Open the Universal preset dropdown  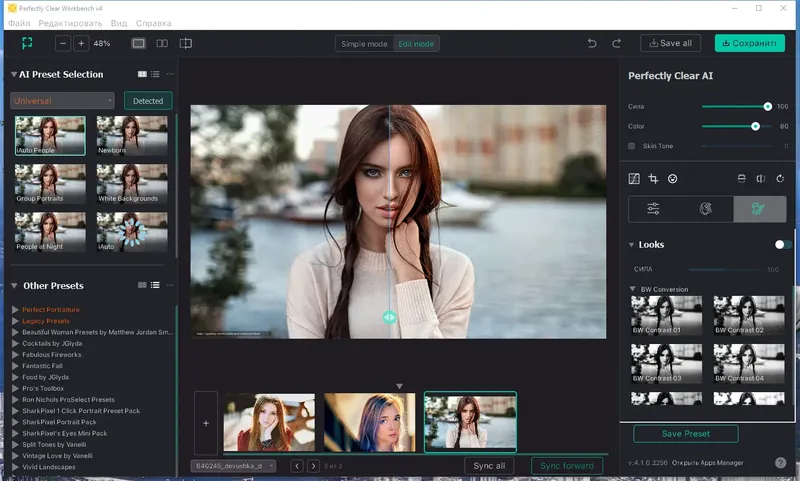coord(62,101)
